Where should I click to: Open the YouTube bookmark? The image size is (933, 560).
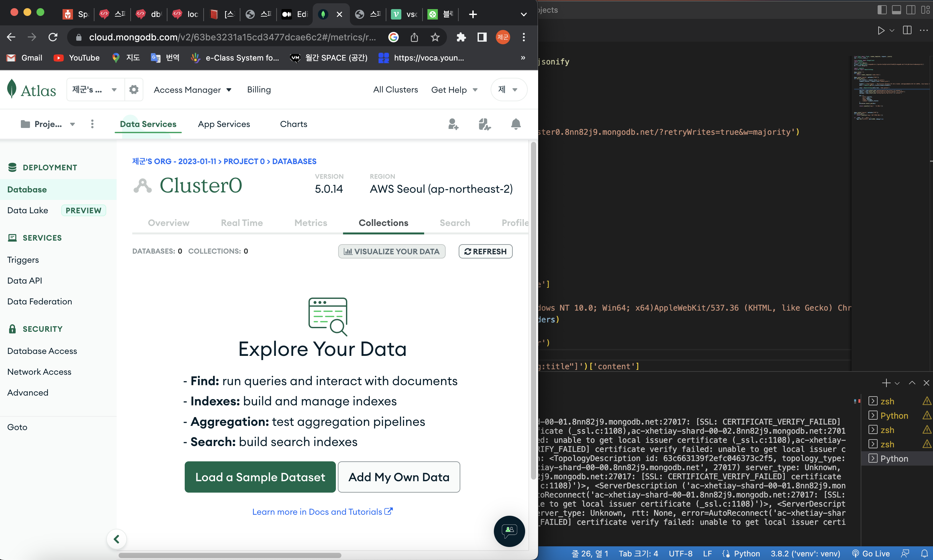coord(77,58)
